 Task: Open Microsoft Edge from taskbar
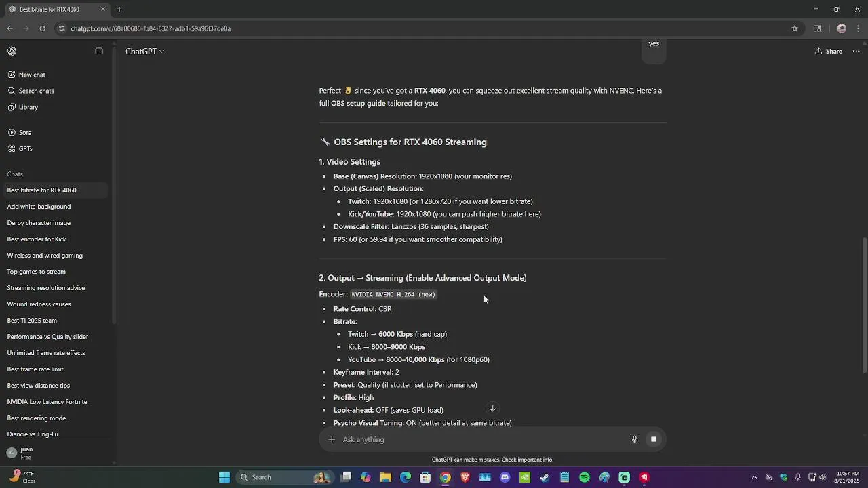point(406,477)
